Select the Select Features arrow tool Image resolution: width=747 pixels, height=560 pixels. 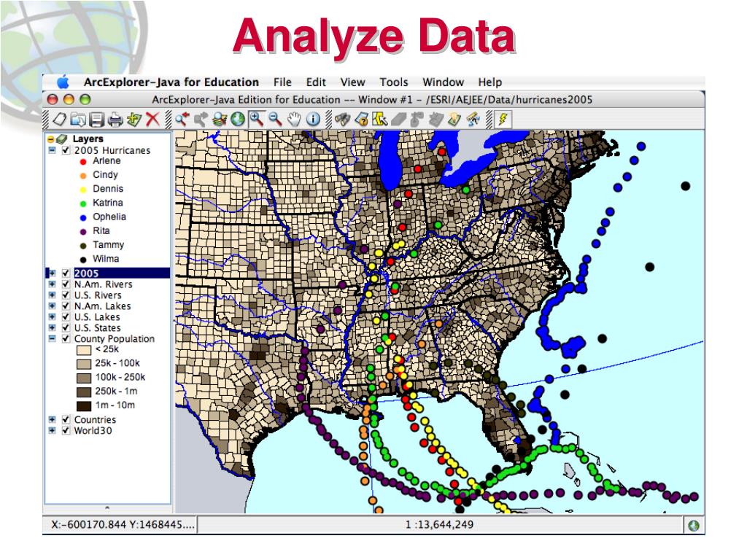(x=380, y=119)
